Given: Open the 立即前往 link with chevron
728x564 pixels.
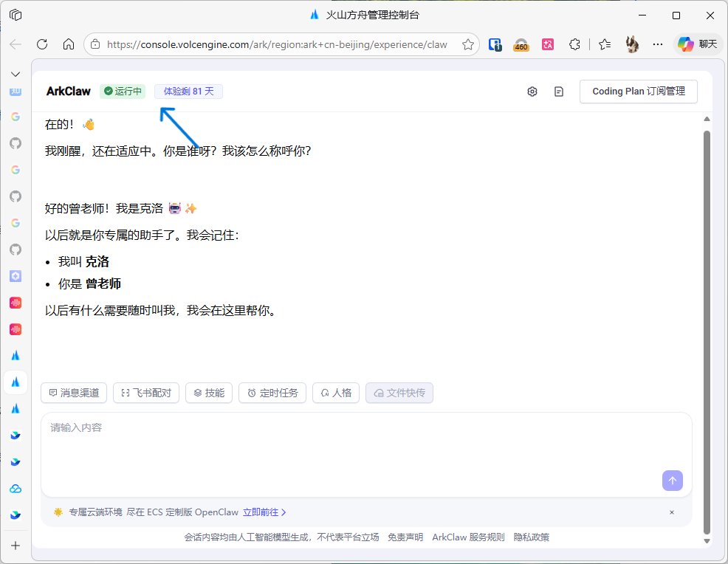Looking at the screenshot, I should coord(264,512).
